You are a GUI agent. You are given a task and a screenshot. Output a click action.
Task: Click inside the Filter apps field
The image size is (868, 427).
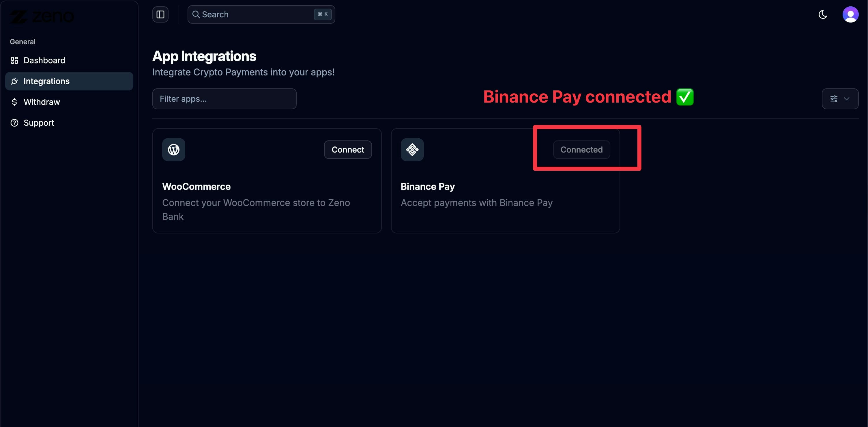(x=224, y=99)
